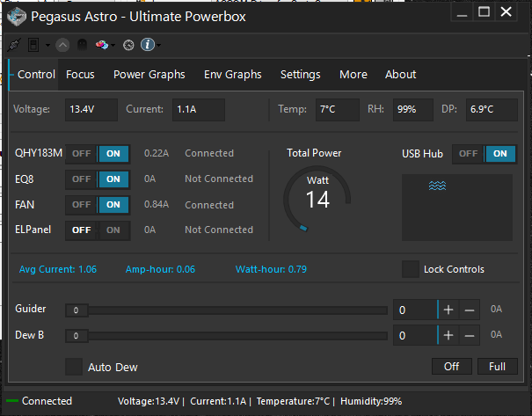Click the green connection indicator in status bar
Image resolution: width=532 pixels, height=416 pixels.
pyautogui.click(x=12, y=401)
